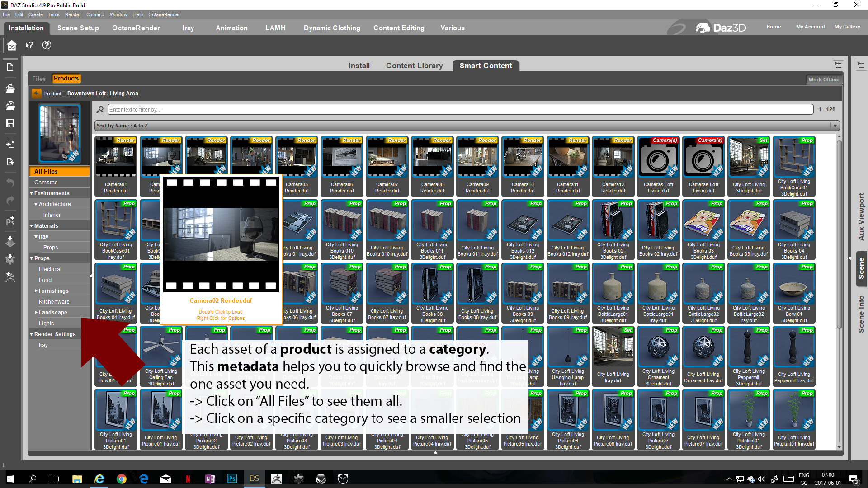This screenshot has width=868, height=488.
Task: Open the Render menu
Action: 72,14
